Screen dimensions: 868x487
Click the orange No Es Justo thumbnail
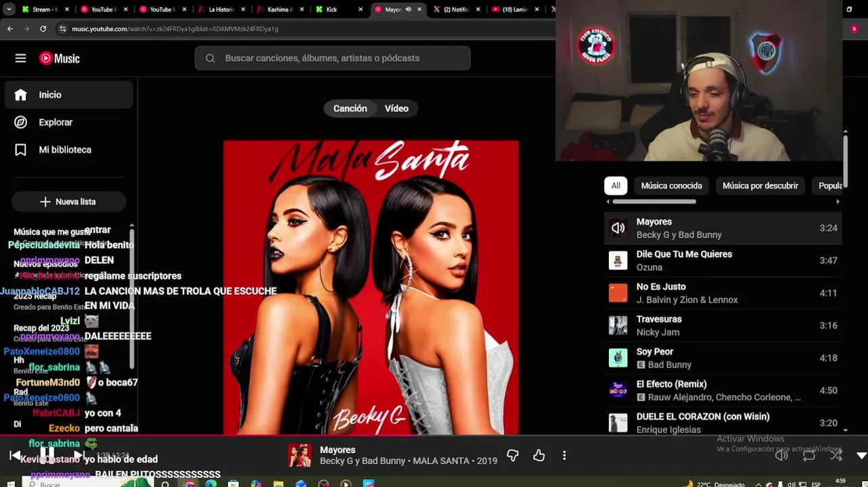(618, 293)
